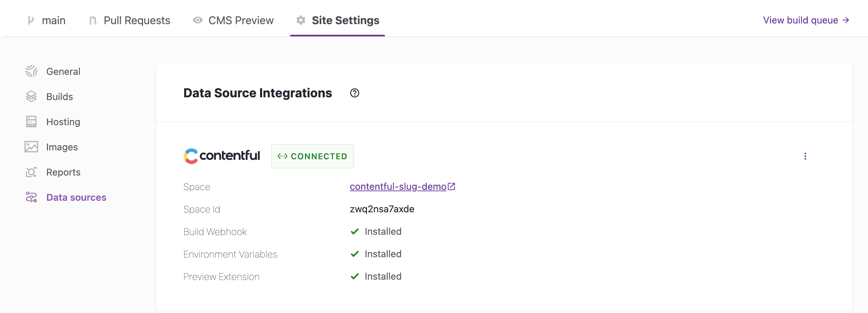This screenshot has height=313, width=868.
Task: Follow the View build queue link
Action: tap(806, 20)
